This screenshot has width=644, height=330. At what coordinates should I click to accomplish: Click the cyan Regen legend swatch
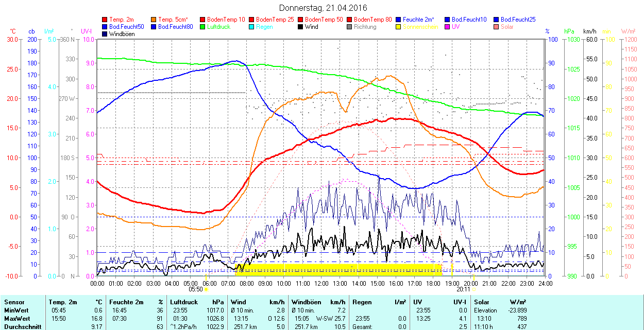coord(251,27)
